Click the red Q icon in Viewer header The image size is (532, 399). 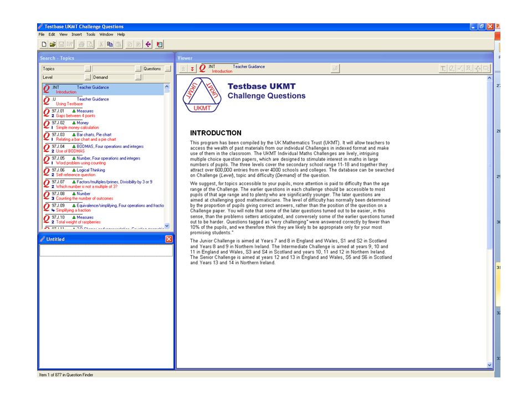point(203,68)
